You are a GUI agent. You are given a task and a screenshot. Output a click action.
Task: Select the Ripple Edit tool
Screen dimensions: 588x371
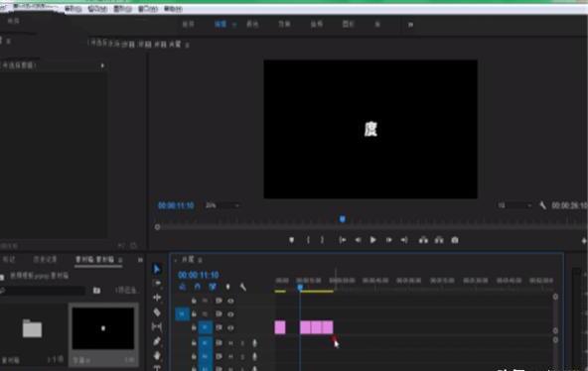pos(157,298)
